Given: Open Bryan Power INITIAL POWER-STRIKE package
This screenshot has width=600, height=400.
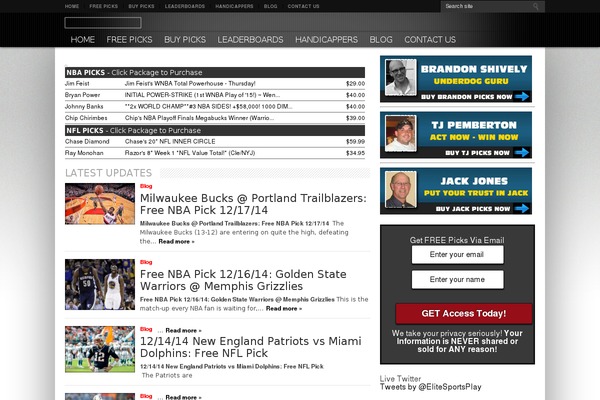Looking at the screenshot, I should (202, 95).
